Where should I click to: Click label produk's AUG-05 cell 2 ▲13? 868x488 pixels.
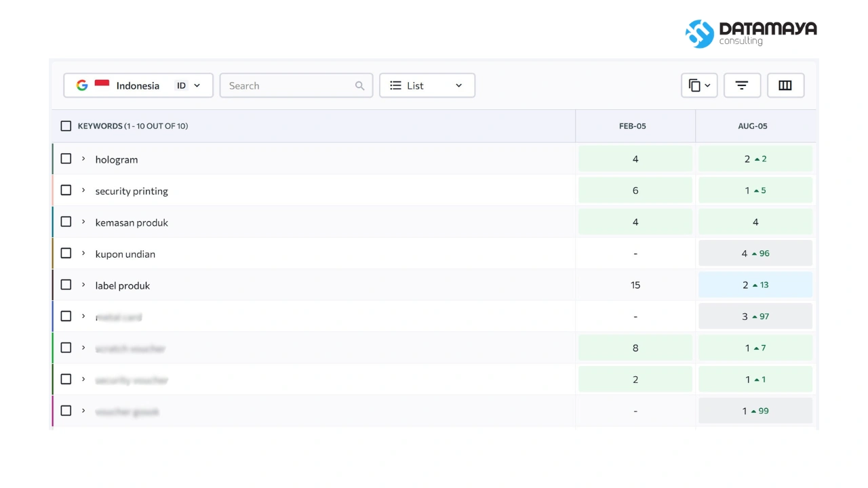(x=755, y=285)
